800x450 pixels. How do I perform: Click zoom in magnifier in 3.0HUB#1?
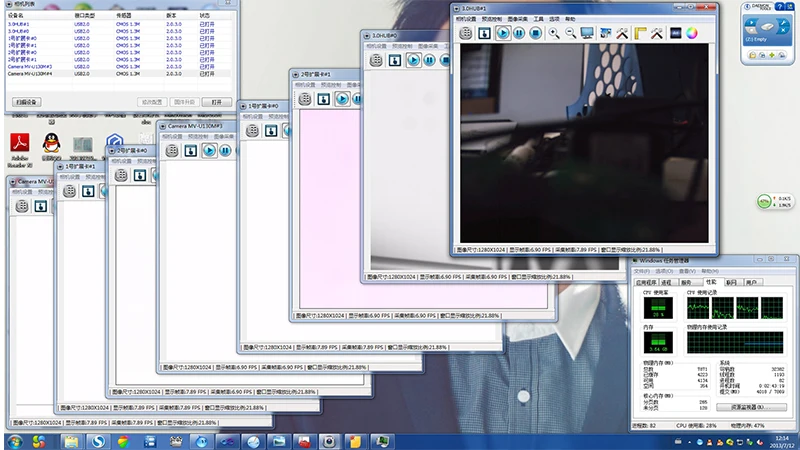pos(554,33)
